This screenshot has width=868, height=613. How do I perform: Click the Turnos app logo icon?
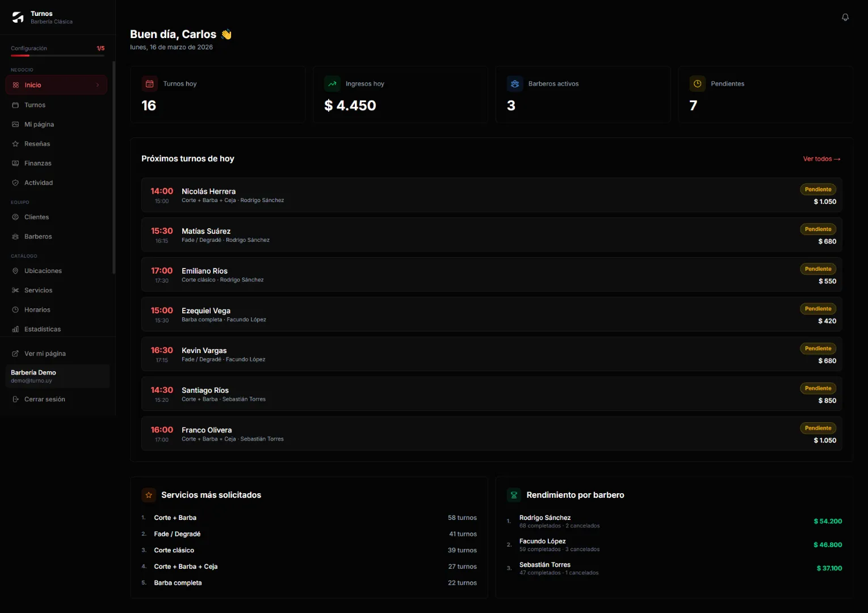[x=18, y=18]
